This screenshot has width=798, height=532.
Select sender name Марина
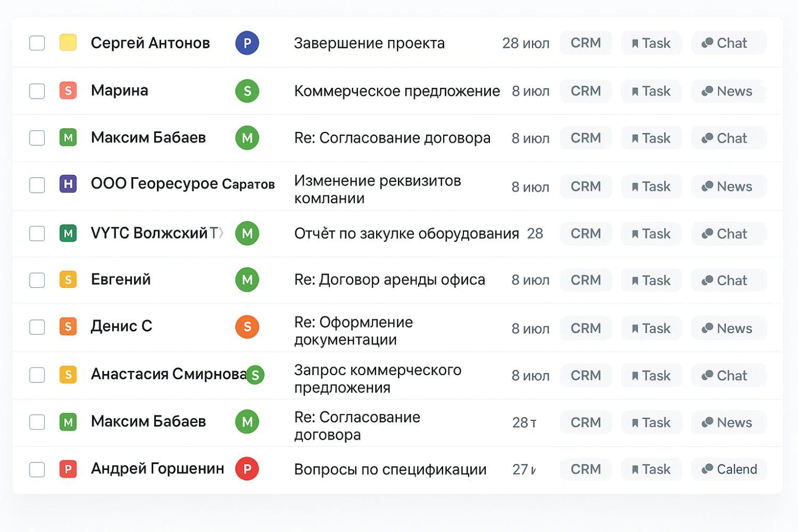119,90
